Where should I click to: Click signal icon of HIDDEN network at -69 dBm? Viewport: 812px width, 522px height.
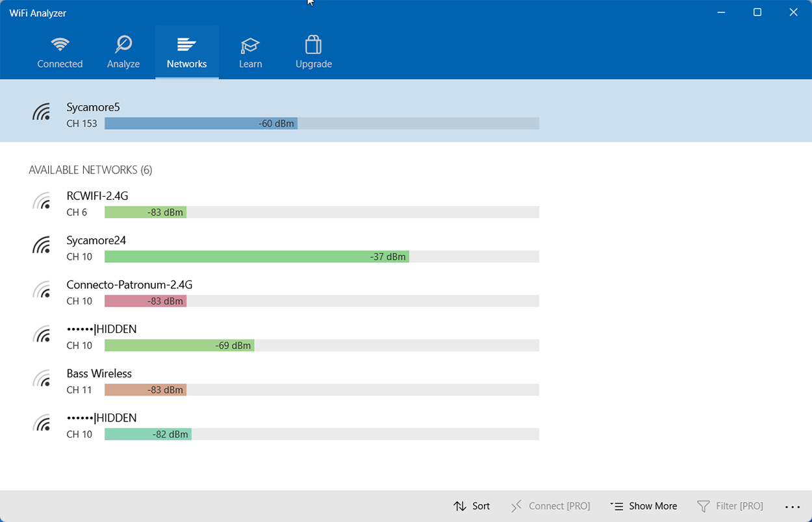tap(42, 334)
